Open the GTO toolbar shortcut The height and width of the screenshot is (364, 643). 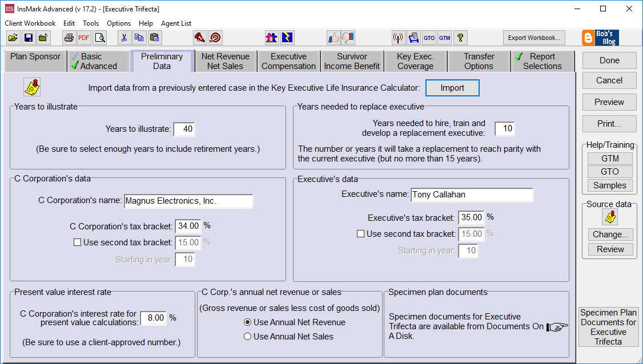click(x=429, y=38)
